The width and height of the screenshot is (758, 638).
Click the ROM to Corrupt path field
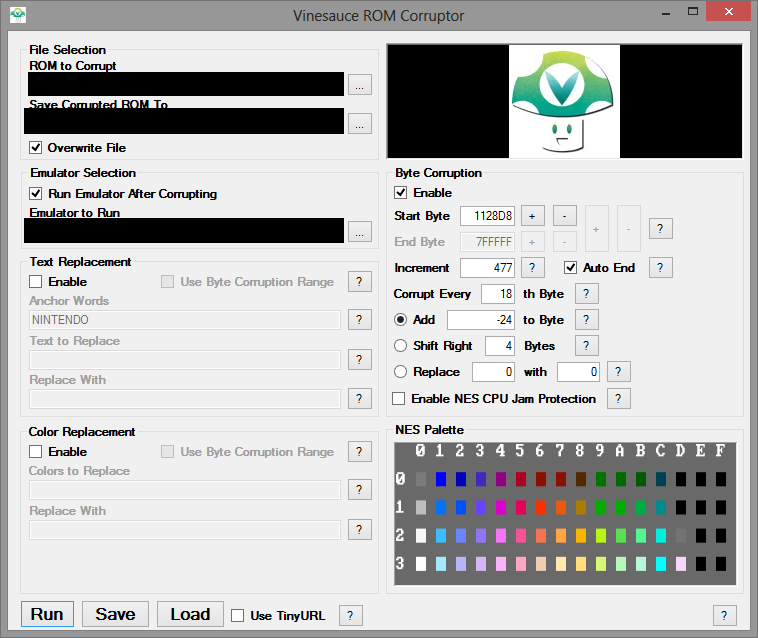click(x=186, y=84)
